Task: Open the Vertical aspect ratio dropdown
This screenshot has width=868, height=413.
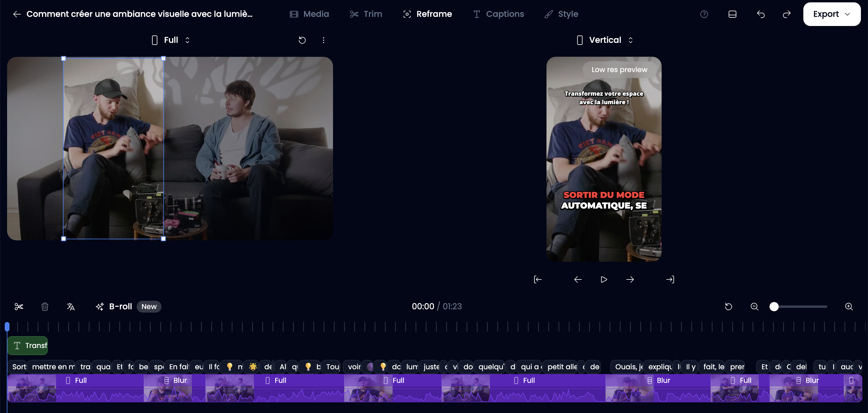Action: tap(605, 40)
